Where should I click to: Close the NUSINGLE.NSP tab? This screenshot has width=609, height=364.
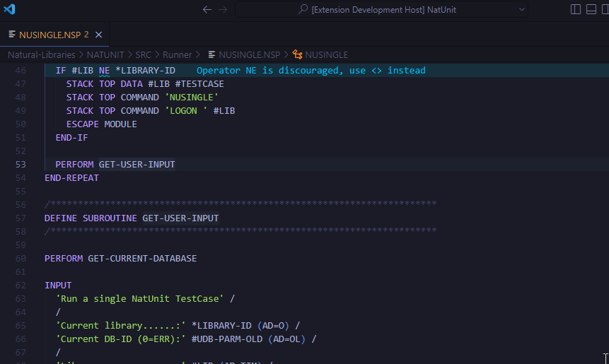[98, 35]
